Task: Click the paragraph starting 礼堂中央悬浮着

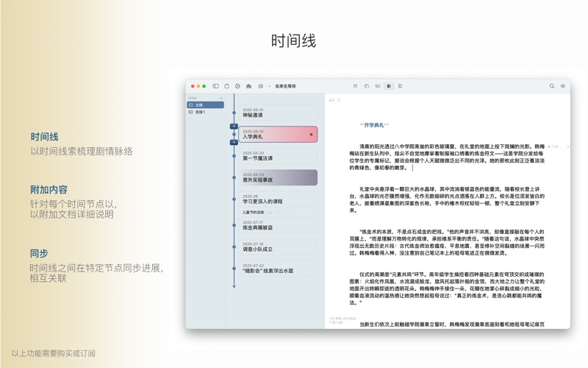Action: tap(447, 199)
